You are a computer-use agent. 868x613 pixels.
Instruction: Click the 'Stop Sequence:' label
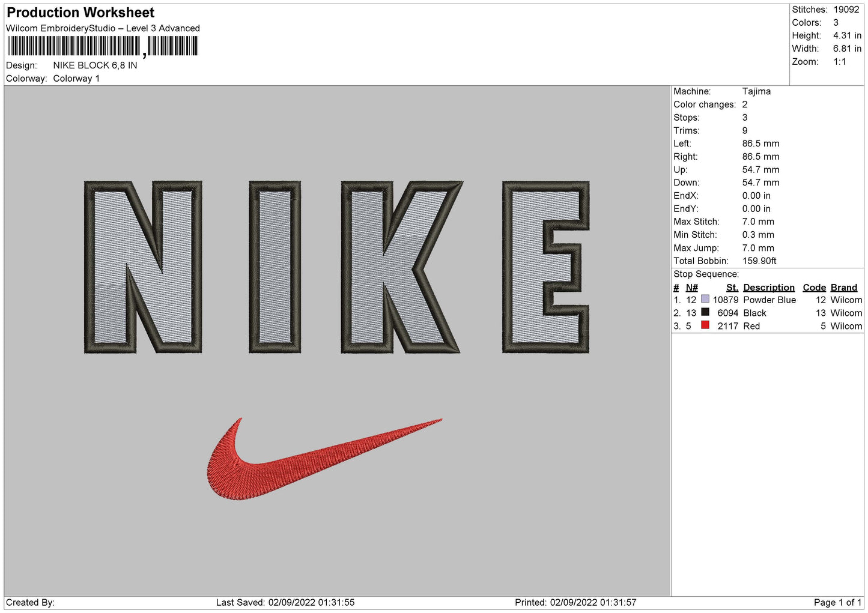point(706,274)
